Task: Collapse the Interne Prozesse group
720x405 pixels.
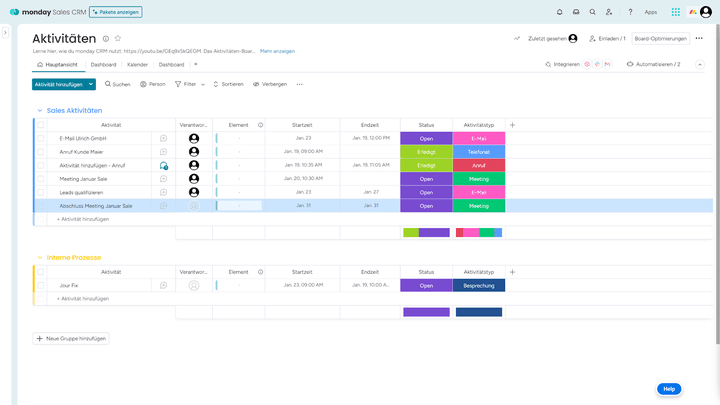Action: [x=40, y=257]
